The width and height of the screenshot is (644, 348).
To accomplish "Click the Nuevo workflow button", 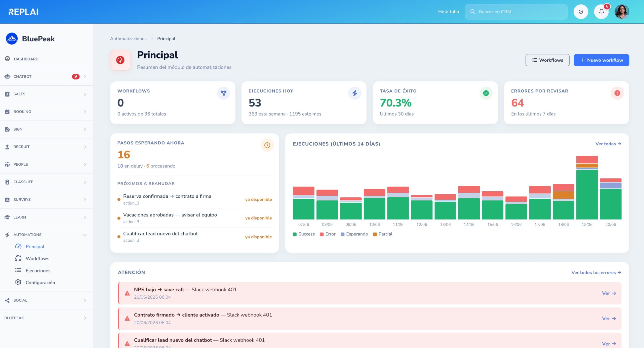I will pyautogui.click(x=601, y=60).
